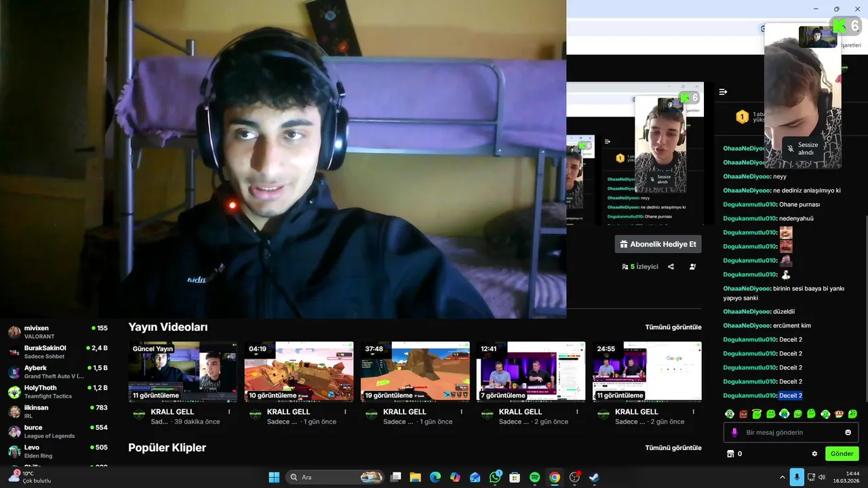Click the Popüler Klipler heading
Image resolution: width=868 pixels, height=488 pixels.
[x=167, y=448]
